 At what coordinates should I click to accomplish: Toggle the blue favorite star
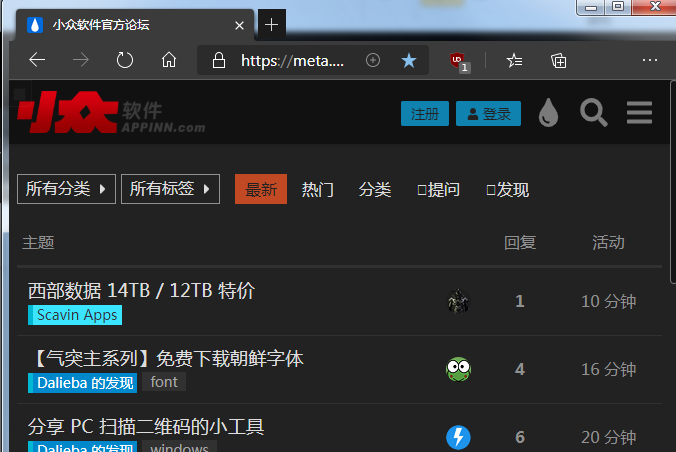[x=409, y=60]
